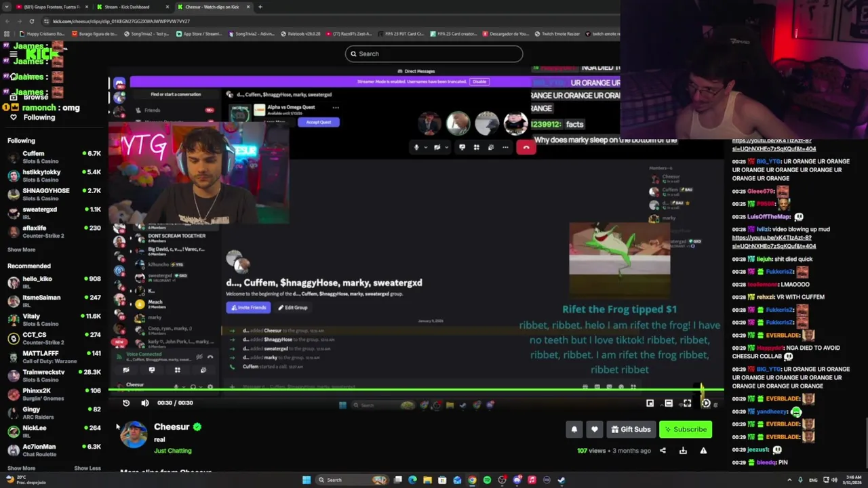
Task: Open the SongTrivia2 - Test bookmark
Action: click(x=148, y=34)
